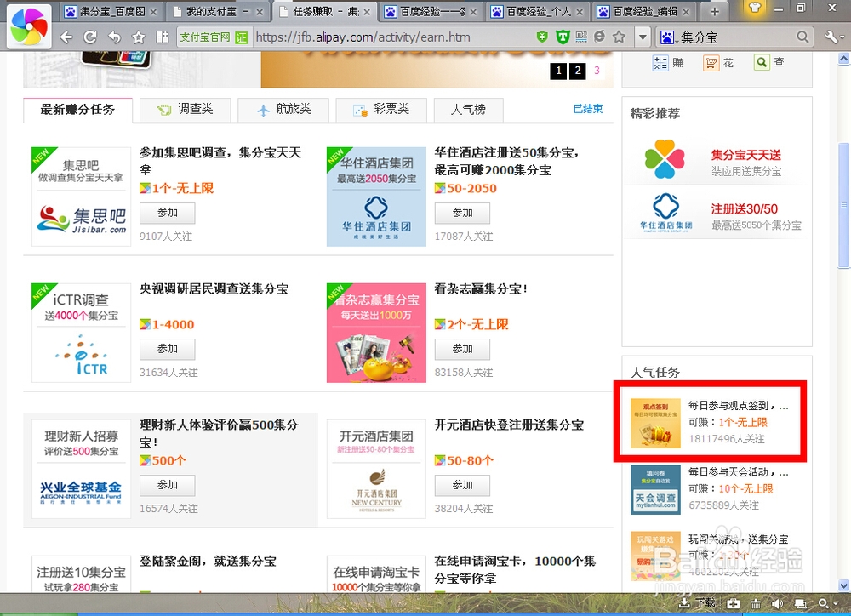Viewport: 851px width, 616px height.
Task: Select the 最新赚分任务 tab
Action: pos(77,110)
